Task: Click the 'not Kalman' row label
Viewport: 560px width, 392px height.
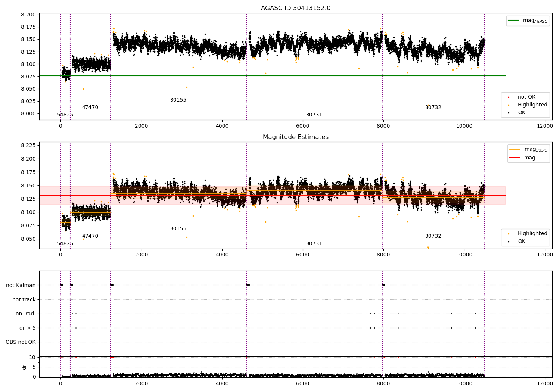Action: pyautogui.click(x=21, y=285)
